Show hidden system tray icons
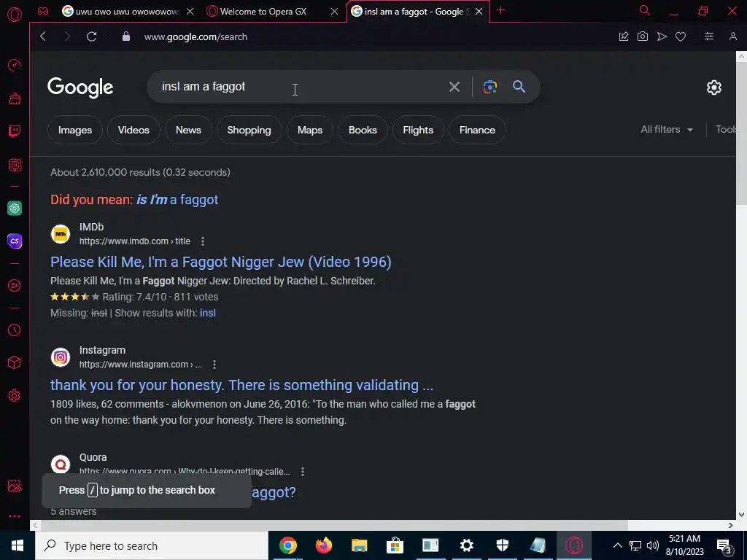Image resolution: width=747 pixels, height=560 pixels. [617, 545]
